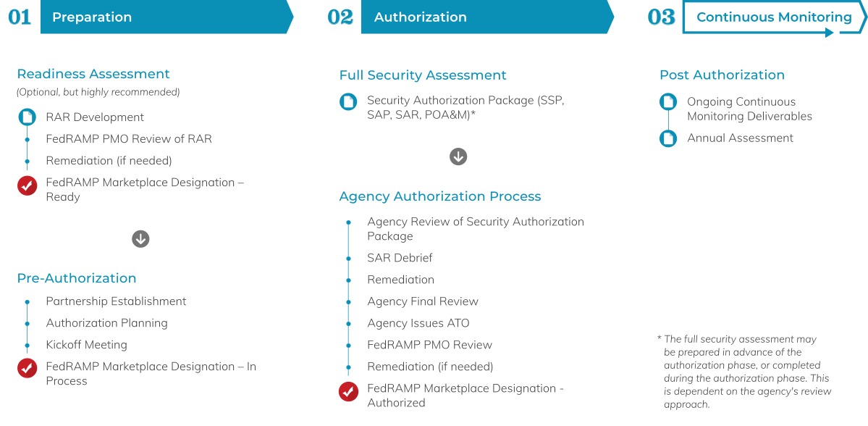
Task: Click 'Agency Issues ATO' item
Action: [418, 323]
